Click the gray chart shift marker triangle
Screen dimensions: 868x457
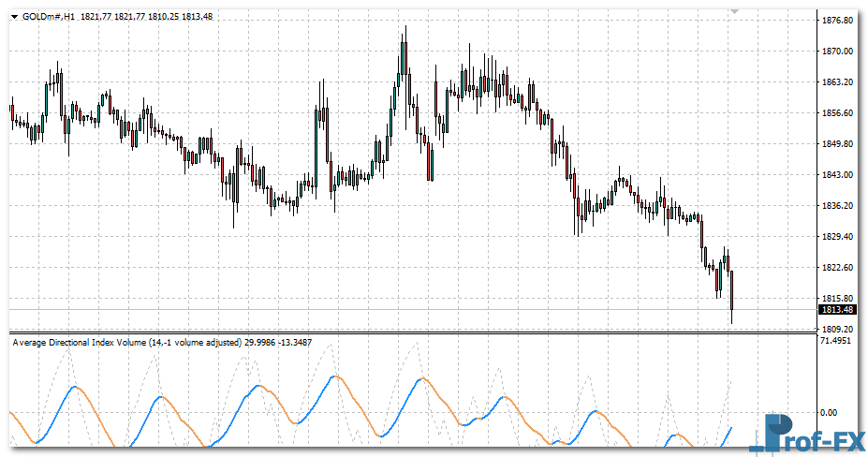click(x=735, y=11)
